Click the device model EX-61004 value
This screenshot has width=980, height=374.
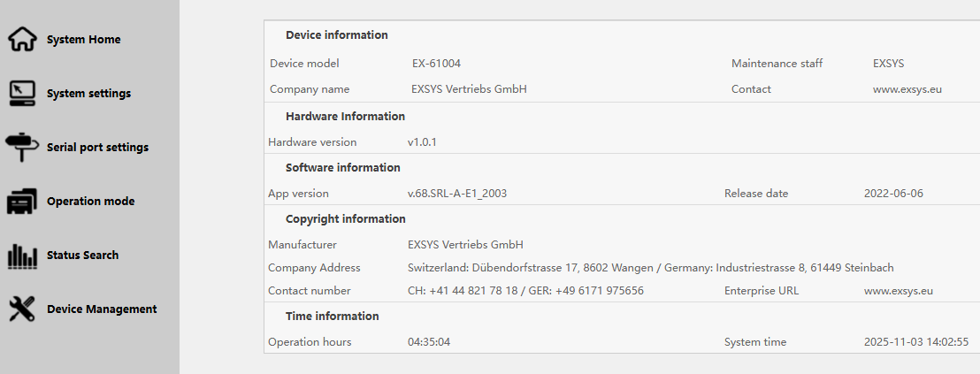(436, 64)
